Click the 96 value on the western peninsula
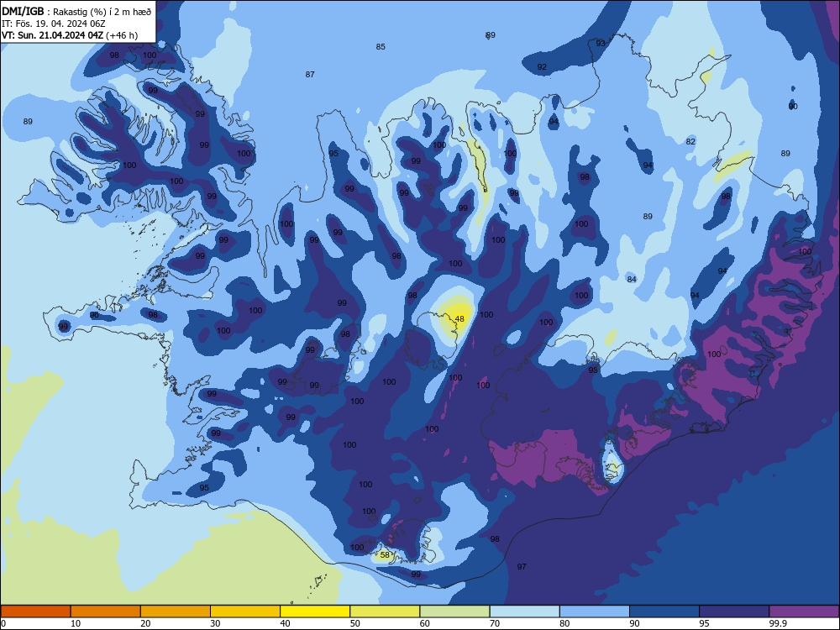Viewport: 840px width, 630px height. (94, 315)
